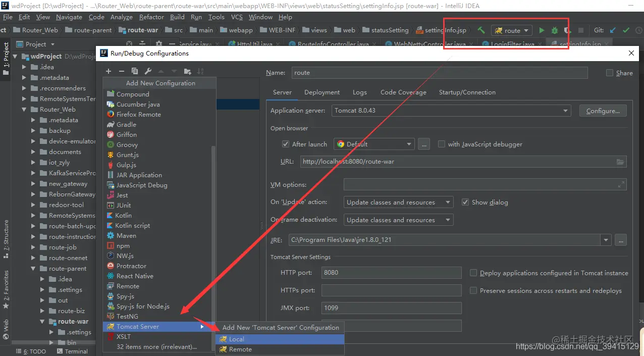Select Remote in the Tomcat Server submenu
The width and height of the screenshot is (644, 356).
pyautogui.click(x=280, y=349)
